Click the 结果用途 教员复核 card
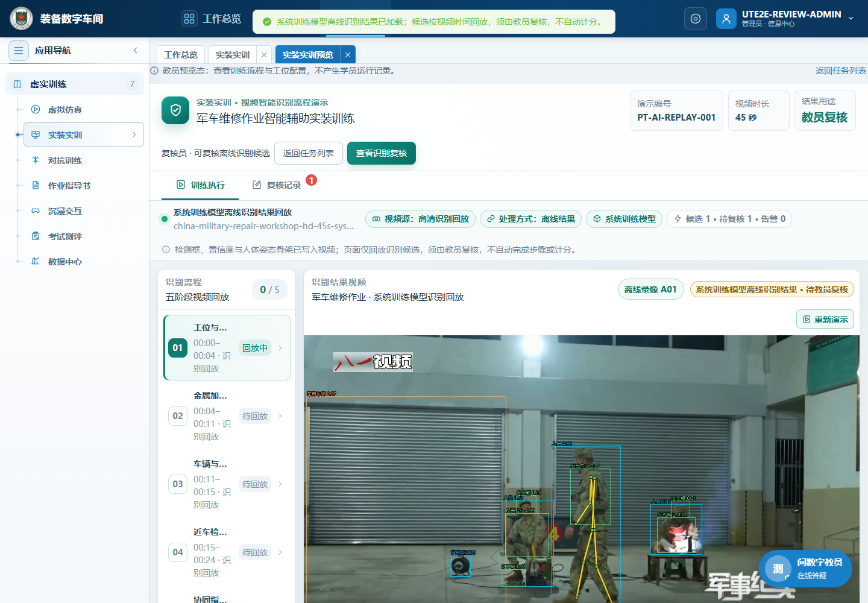 coord(825,110)
